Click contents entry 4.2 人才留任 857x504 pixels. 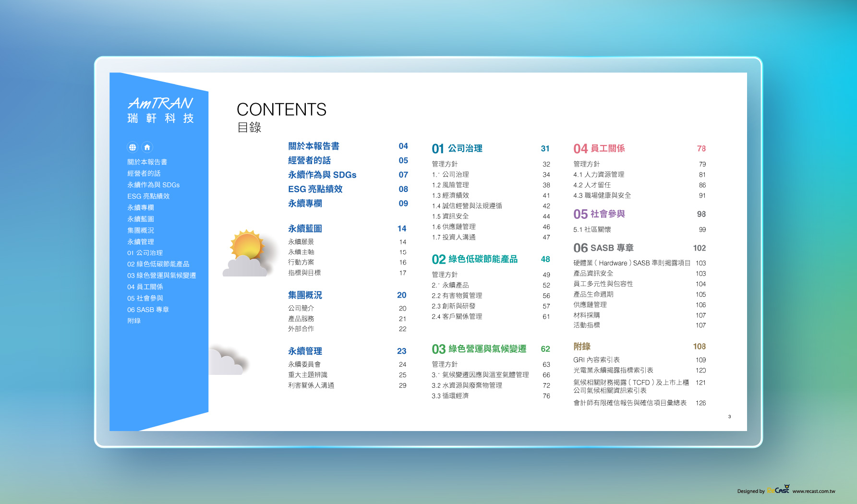click(592, 185)
